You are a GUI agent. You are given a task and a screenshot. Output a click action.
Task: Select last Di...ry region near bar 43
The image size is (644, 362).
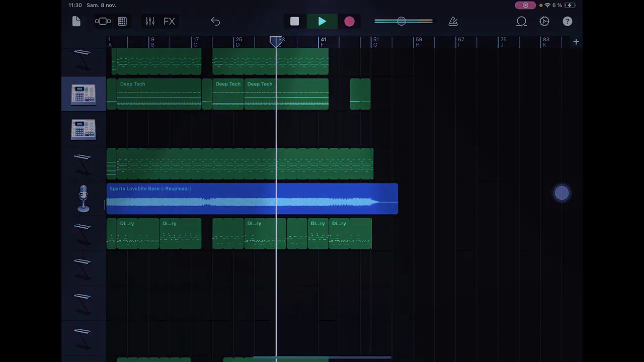350,234
